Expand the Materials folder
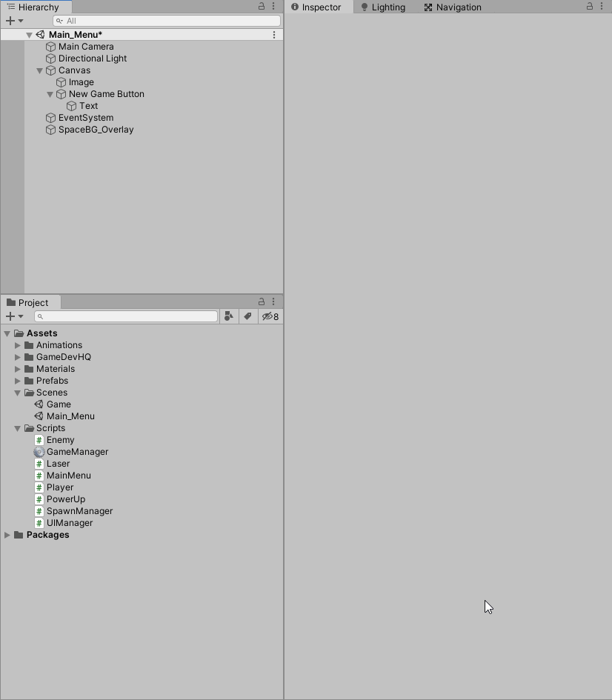Image resolution: width=612 pixels, height=700 pixels. tap(17, 369)
